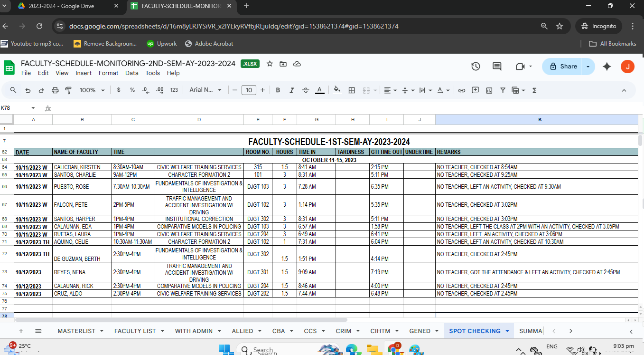Open SPOT CHECKING tab dropdown arrow
Screen dimensions: 644x355
[507, 331]
